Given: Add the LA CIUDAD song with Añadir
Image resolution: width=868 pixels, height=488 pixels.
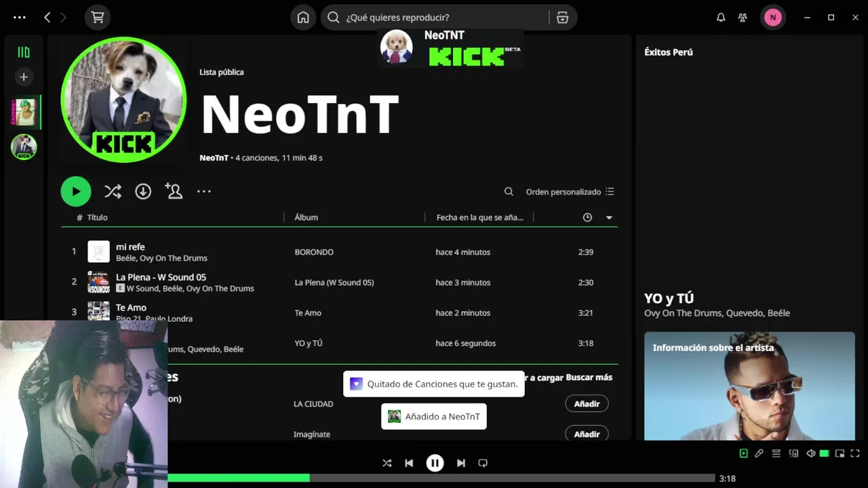Looking at the screenshot, I should (587, 404).
